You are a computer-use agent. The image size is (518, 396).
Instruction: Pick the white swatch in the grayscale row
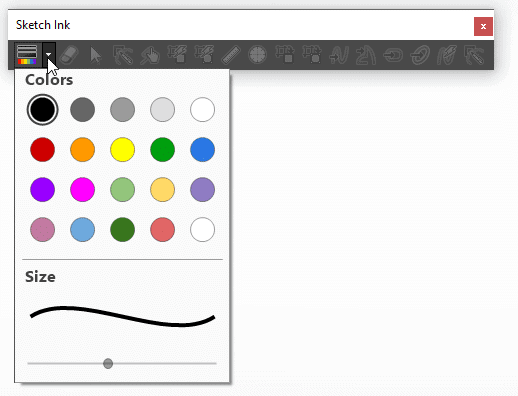202,110
